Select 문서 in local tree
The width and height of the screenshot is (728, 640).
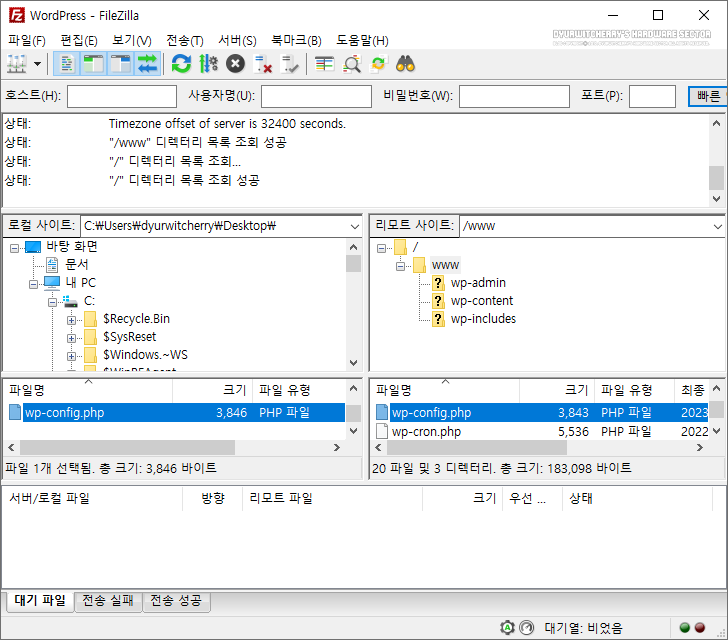77,264
